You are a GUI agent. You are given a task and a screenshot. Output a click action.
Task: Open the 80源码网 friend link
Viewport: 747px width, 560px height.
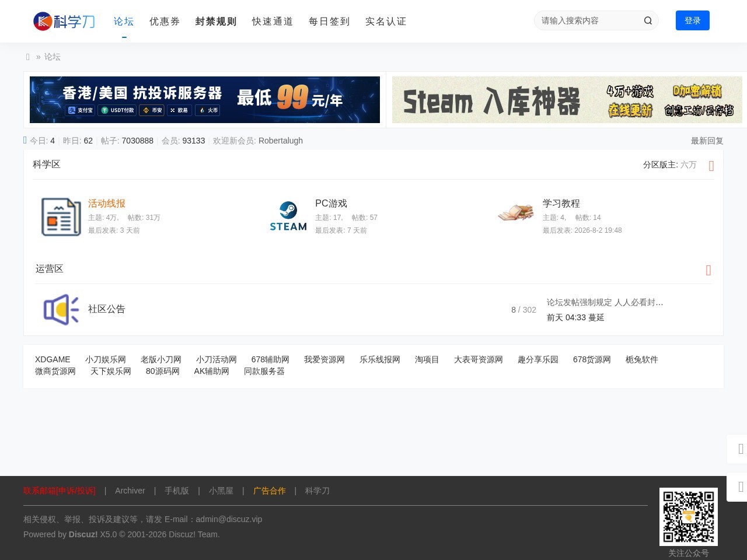tap(163, 371)
